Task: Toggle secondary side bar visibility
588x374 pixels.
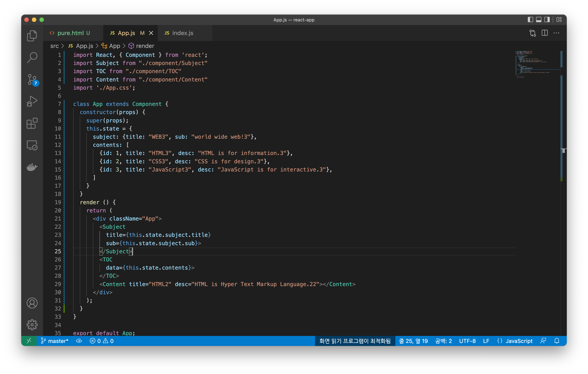Action: point(547,20)
